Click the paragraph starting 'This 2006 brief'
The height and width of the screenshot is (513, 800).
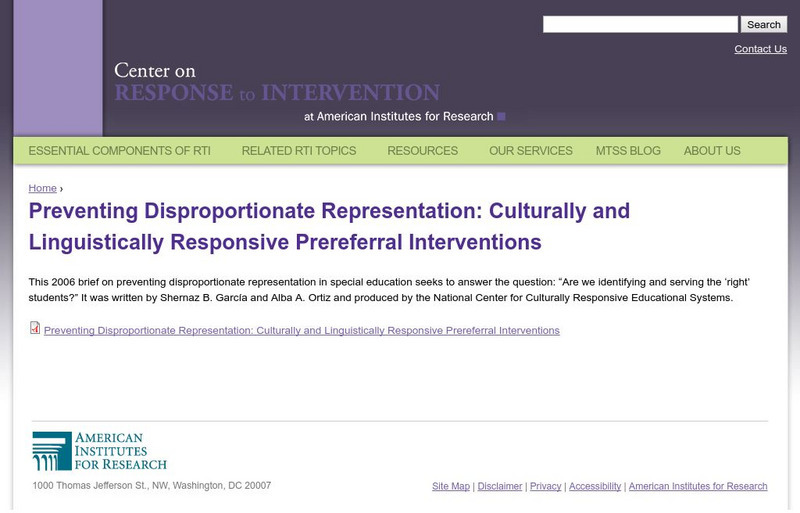pos(389,289)
